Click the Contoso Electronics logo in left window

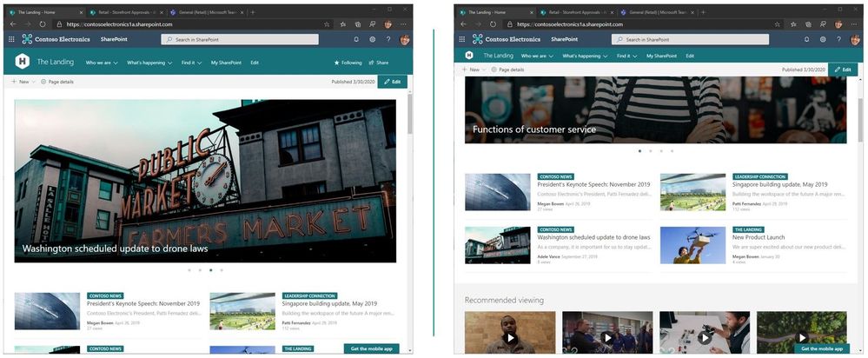(x=56, y=39)
